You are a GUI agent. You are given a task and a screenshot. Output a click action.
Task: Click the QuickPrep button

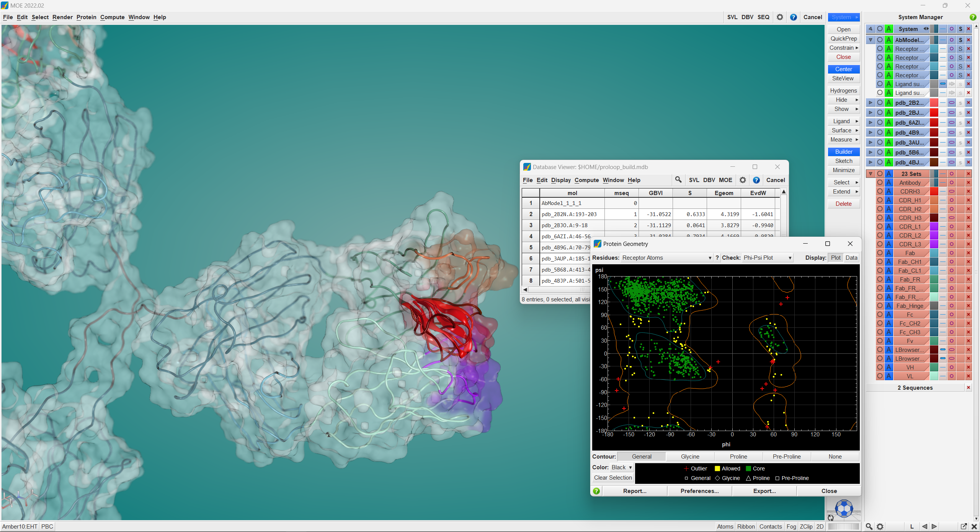844,39
